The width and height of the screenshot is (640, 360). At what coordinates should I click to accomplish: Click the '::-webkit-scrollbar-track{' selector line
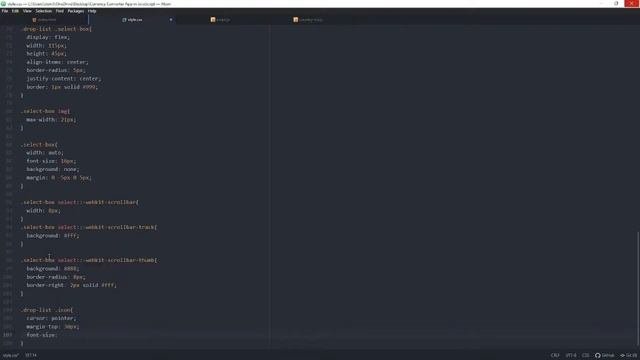tap(89, 227)
